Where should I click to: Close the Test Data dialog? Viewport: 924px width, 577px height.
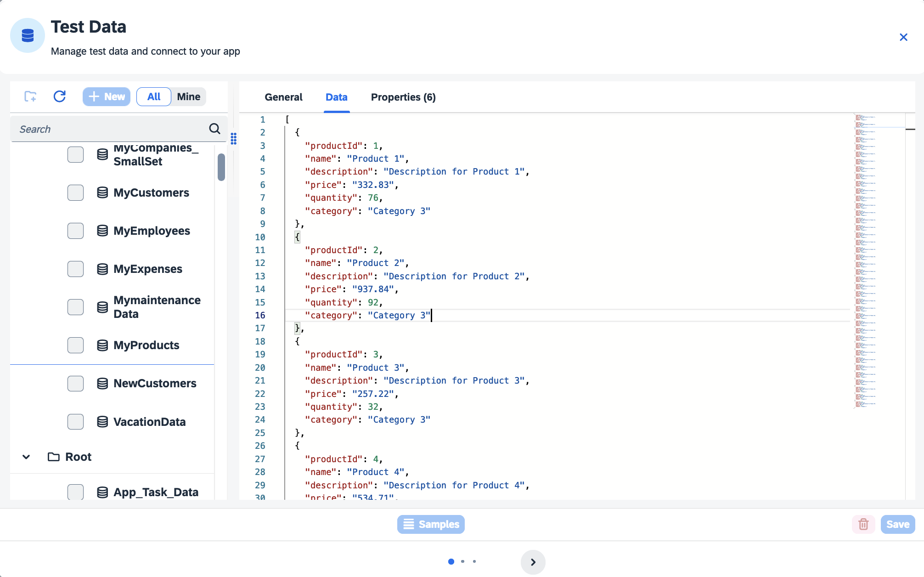[903, 37]
